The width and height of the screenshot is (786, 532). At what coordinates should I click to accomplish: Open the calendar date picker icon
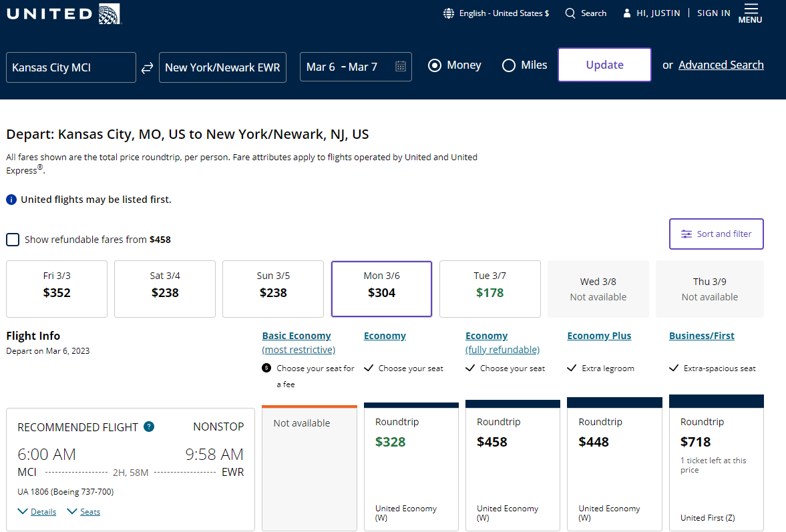tap(400, 67)
